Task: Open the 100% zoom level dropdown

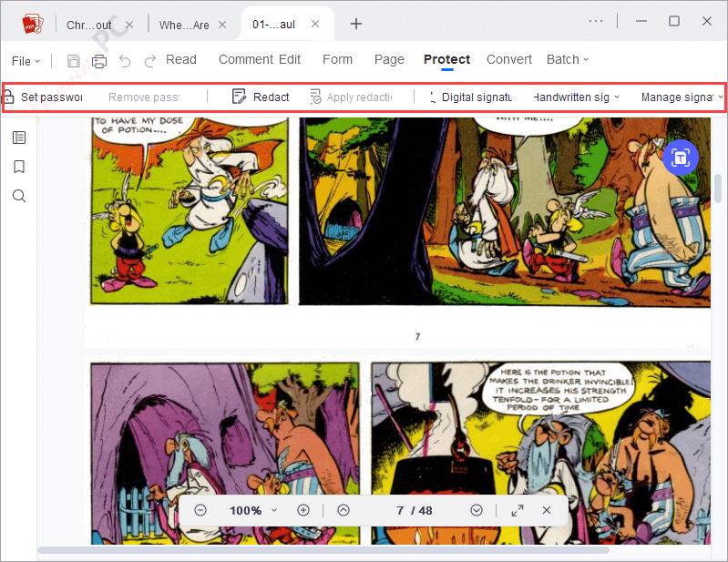Action: 274,510
